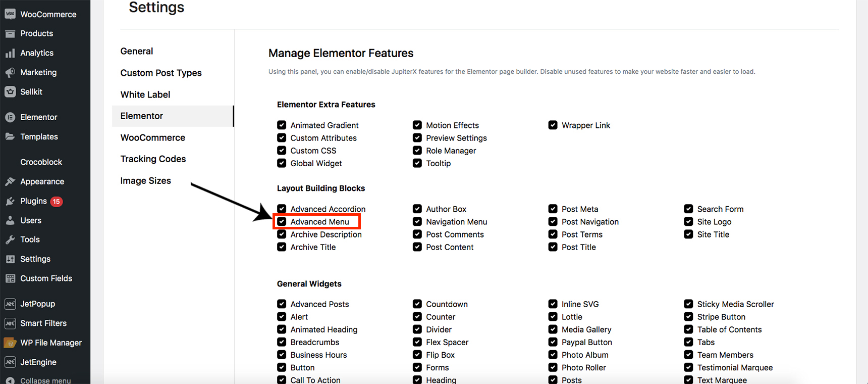Click the JetEngine icon
Screen dimensions: 868x384
(x=10, y=362)
